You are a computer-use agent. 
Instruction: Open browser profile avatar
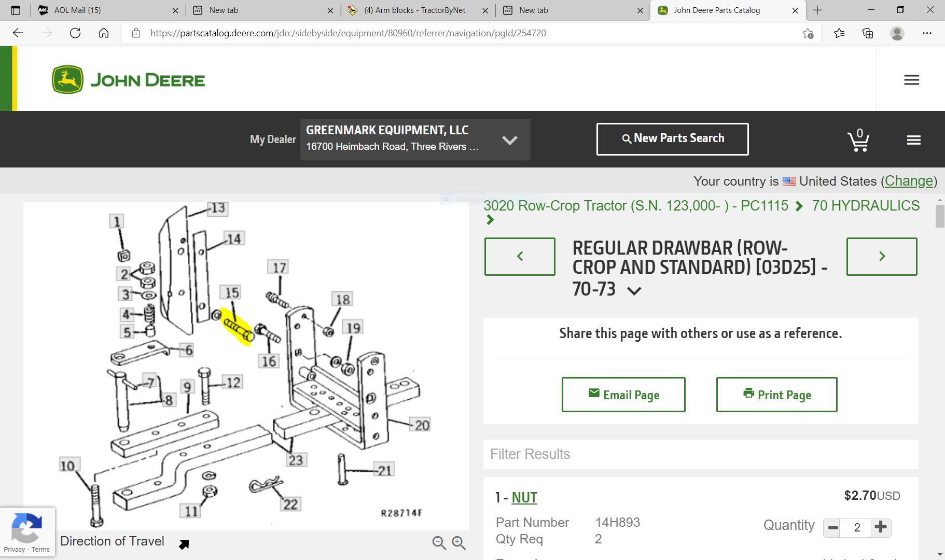[x=897, y=33]
